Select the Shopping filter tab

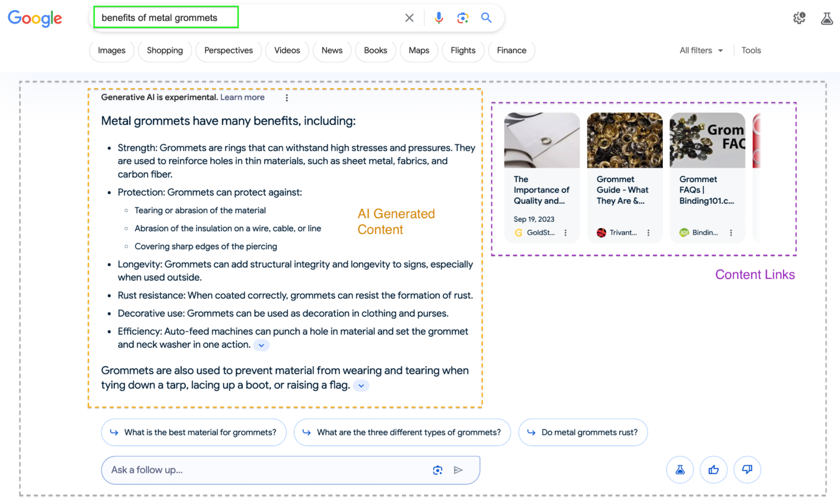coord(165,50)
